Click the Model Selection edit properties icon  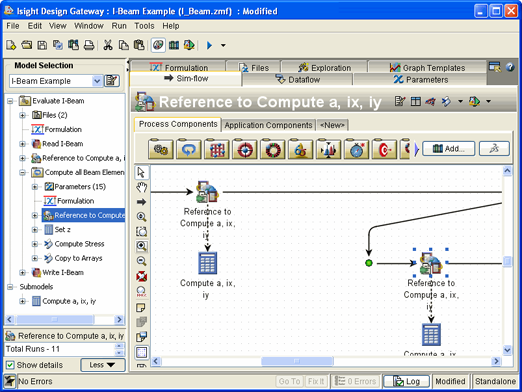click(x=112, y=81)
